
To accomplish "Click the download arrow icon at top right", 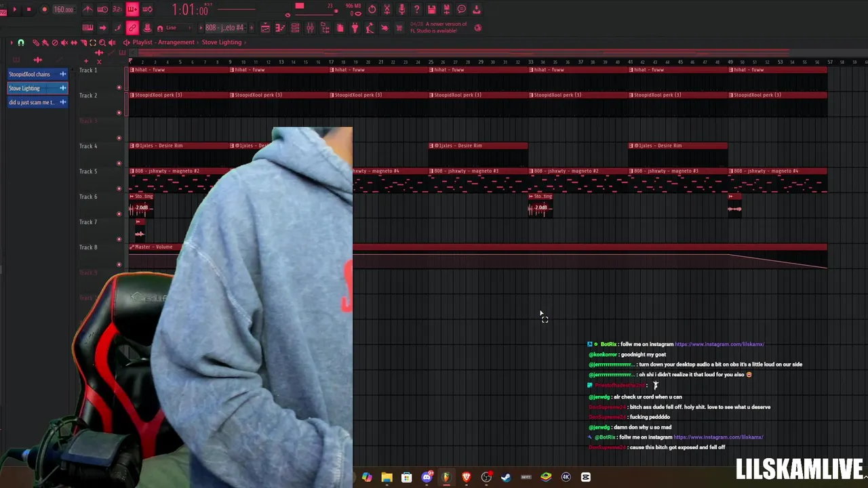I will (x=476, y=9).
